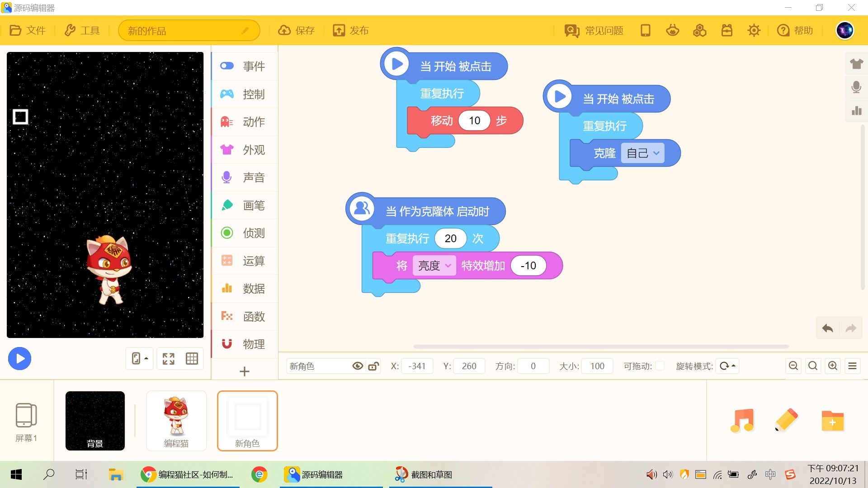Open the pencil draw sprite icon
868x488 pixels.
coord(787,421)
